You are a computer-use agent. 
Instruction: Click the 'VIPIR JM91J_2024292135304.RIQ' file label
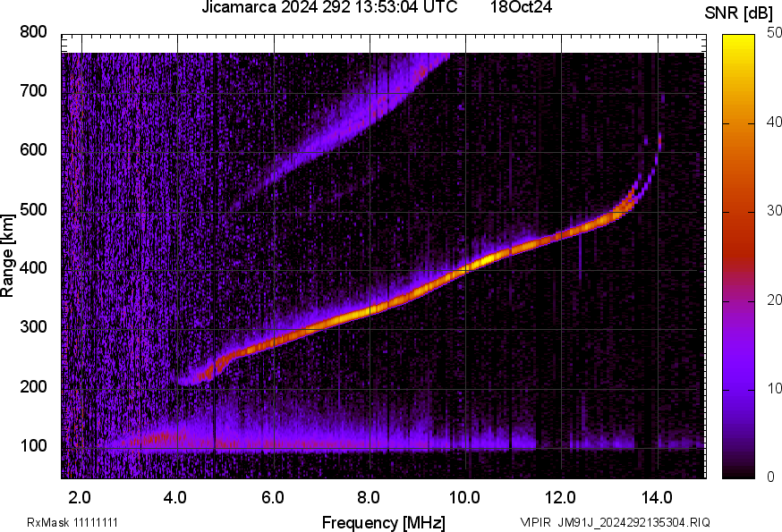coord(615,522)
